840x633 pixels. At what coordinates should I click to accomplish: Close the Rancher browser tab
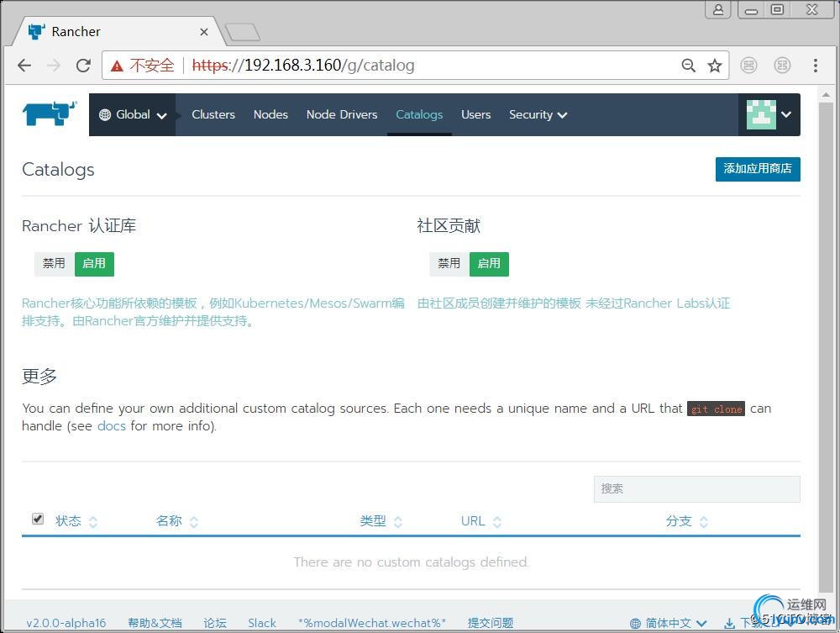pyautogui.click(x=203, y=32)
